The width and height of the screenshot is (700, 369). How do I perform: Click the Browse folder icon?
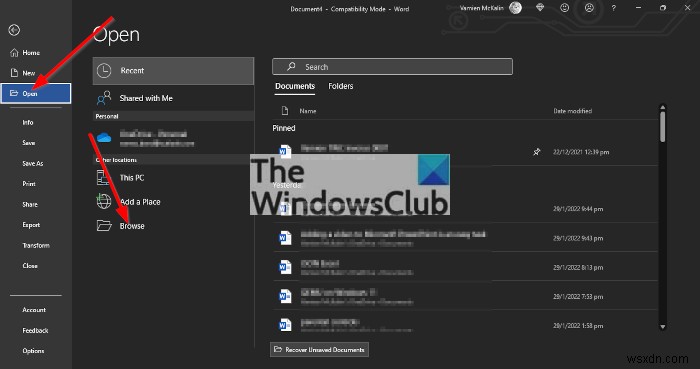click(104, 225)
